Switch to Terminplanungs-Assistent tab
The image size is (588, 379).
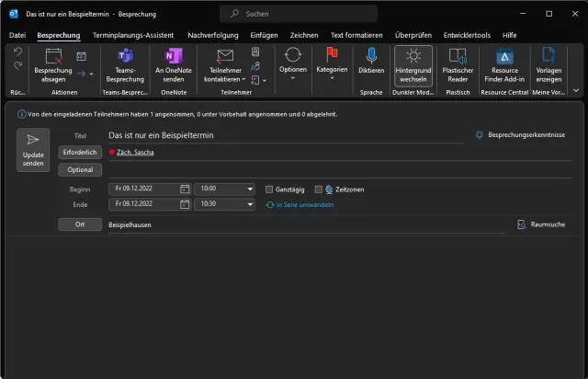pyautogui.click(x=134, y=35)
